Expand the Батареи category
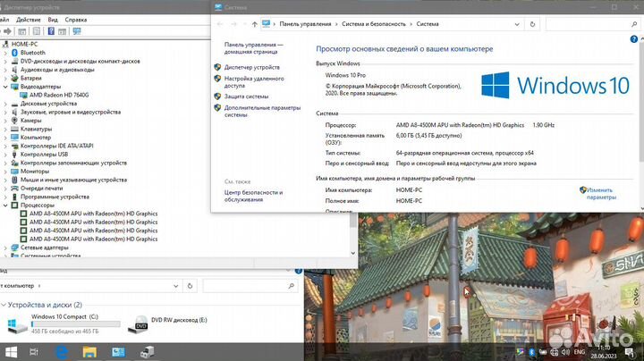This screenshot has height=361, width=644. 5,78
